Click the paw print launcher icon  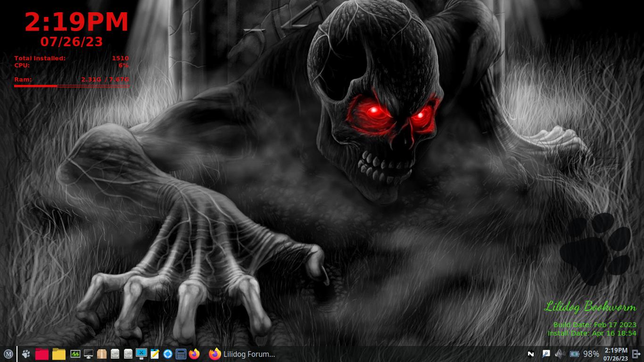(26, 354)
